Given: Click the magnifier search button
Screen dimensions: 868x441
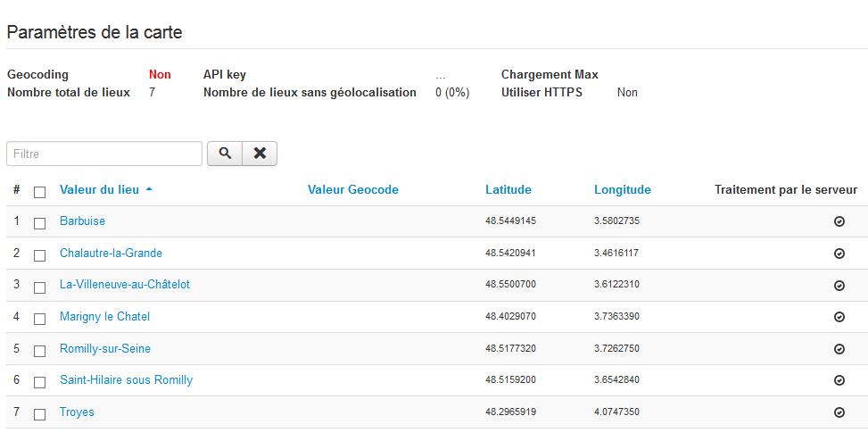Looking at the screenshot, I should point(226,154).
